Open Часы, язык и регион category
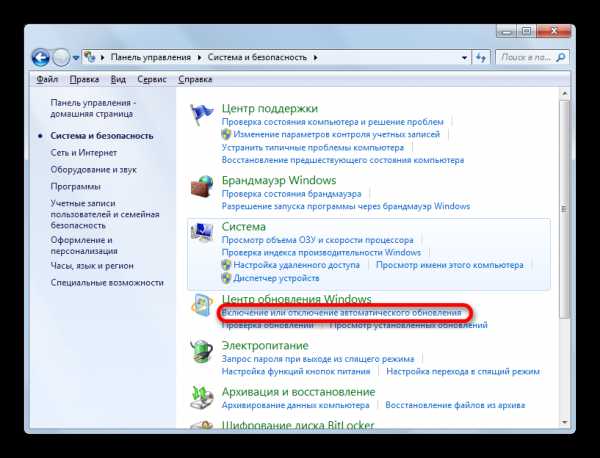 coord(92,266)
